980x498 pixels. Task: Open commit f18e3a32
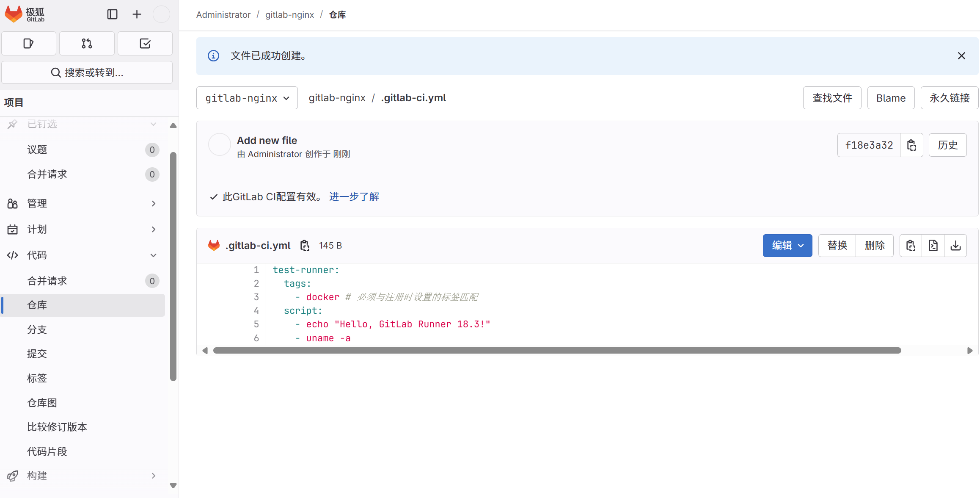tap(869, 145)
